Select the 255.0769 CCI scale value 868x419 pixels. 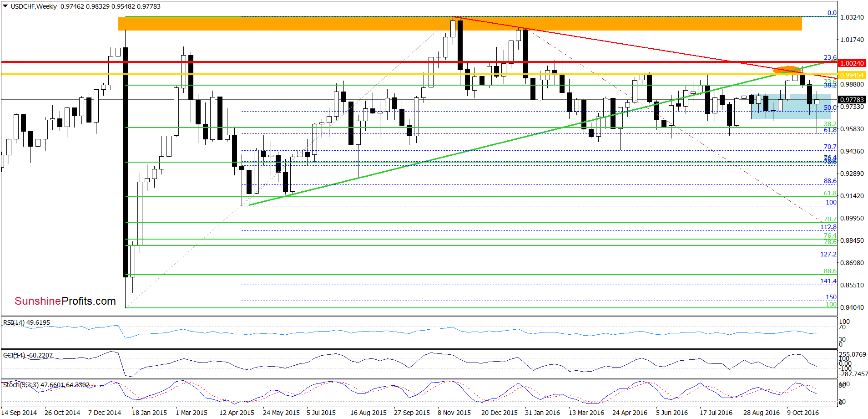(853, 354)
